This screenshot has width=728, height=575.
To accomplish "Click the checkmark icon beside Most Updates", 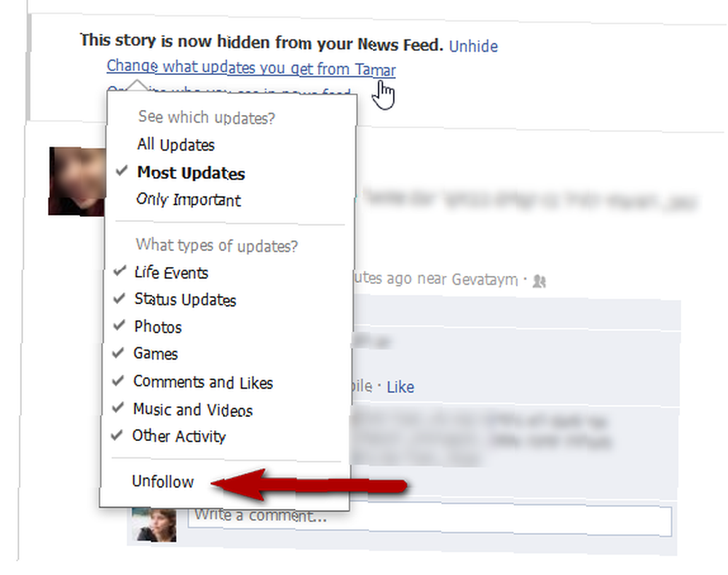I will tap(122, 171).
